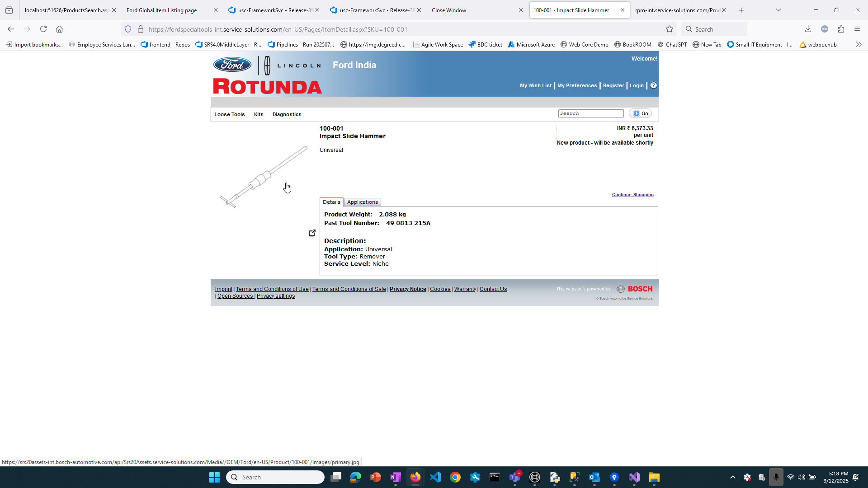
Task: Click the Go search button
Action: pos(640,113)
